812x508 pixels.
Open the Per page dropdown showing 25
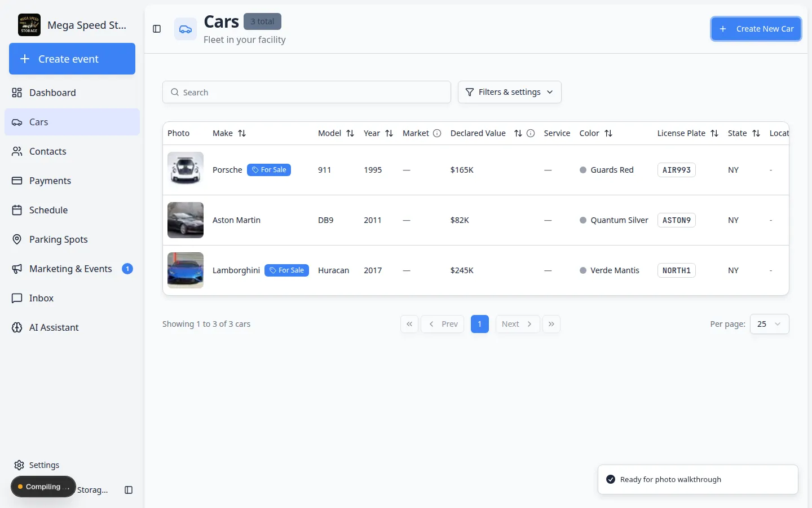click(770, 324)
